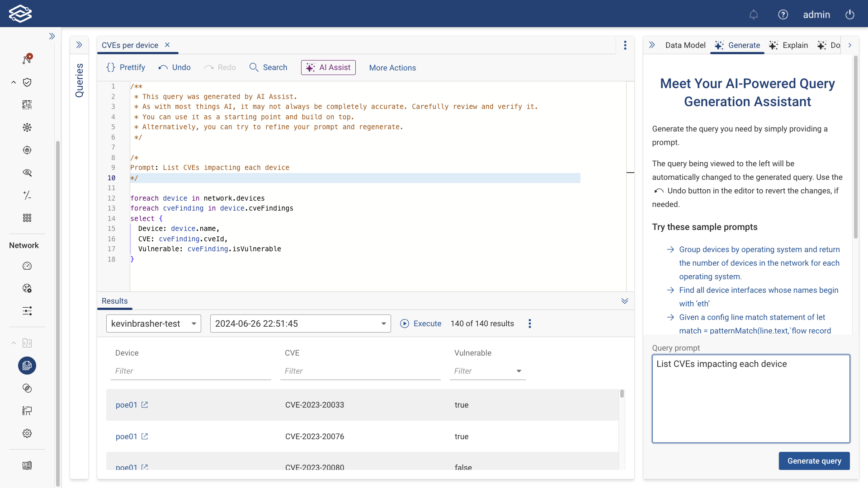868x488 pixels.
Task: Select the network dashboard gauge icon under Network
Action: click(27, 266)
